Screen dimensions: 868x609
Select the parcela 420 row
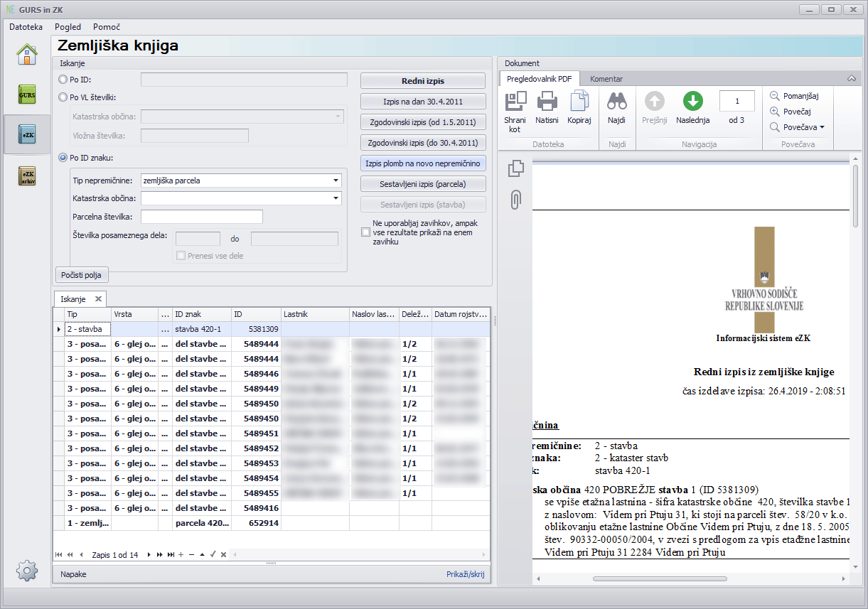(x=272, y=523)
